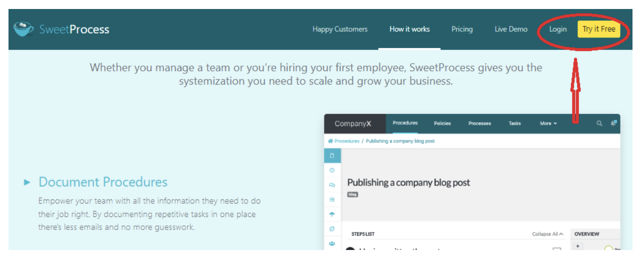Click the search magnifier icon in CompanyX

pyautogui.click(x=599, y=123)
